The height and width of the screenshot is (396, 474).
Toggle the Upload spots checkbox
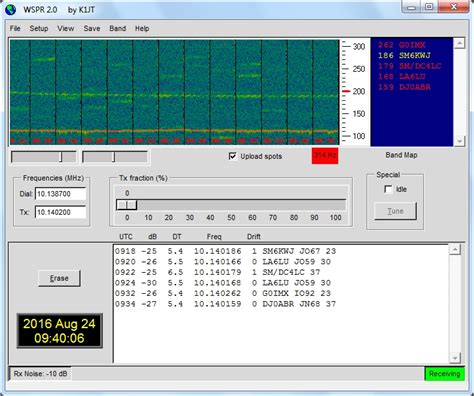232,156
